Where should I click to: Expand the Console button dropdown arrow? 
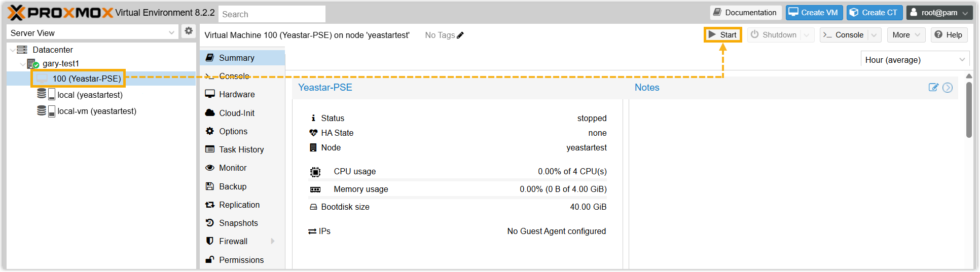874,35
